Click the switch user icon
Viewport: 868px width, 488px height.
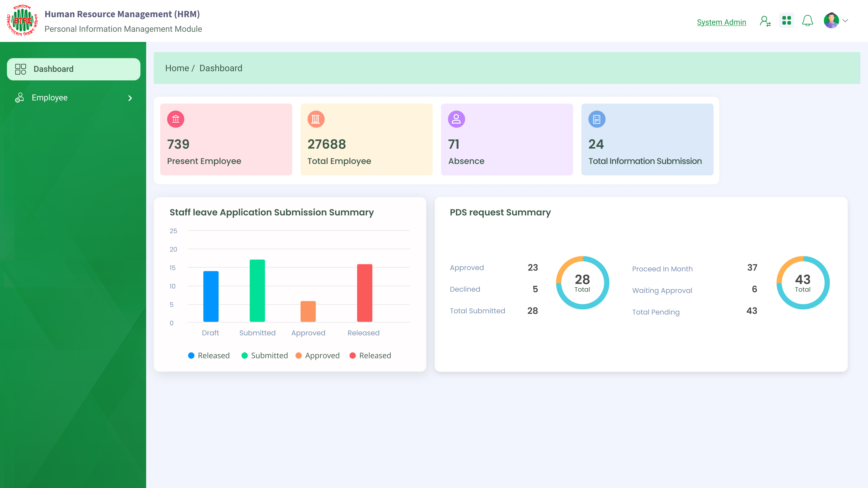pyautogui.click(x=765, y=21)
